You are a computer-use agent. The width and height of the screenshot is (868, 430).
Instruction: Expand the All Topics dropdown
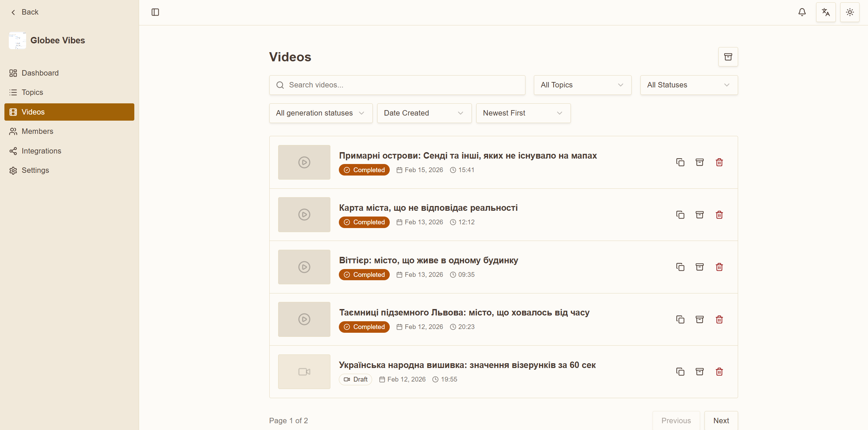click(x=582, y=85)
